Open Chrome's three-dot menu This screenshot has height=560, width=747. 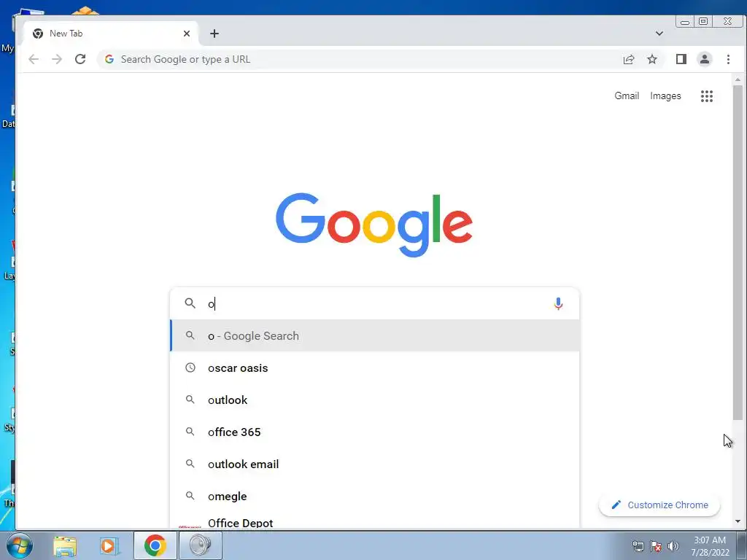pos(728,59)
